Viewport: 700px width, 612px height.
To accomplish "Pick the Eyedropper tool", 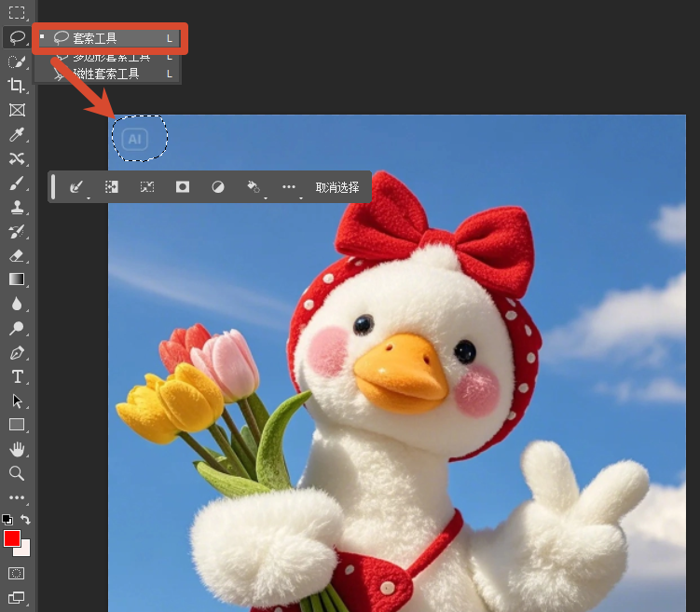I will click(17, 134).
